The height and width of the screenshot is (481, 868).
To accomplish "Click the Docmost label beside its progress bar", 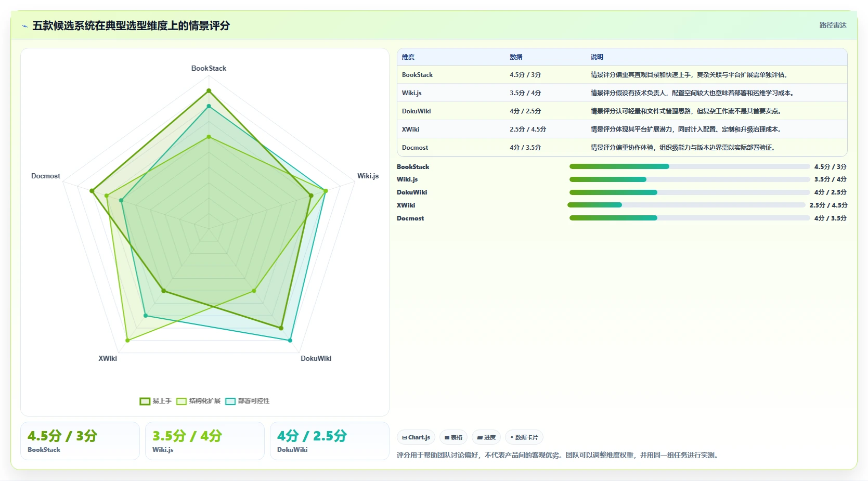I will (410, 218).
